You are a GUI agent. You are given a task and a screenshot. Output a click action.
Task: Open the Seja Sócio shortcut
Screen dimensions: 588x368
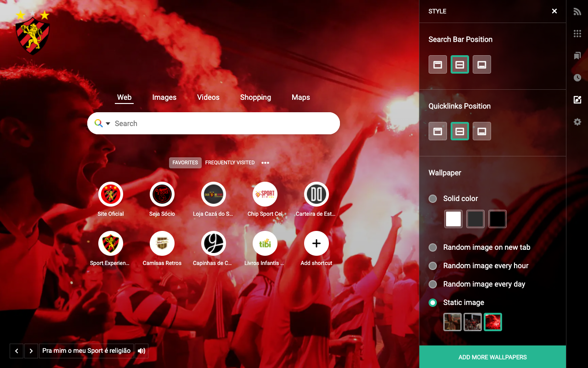(x=162, y=194)
